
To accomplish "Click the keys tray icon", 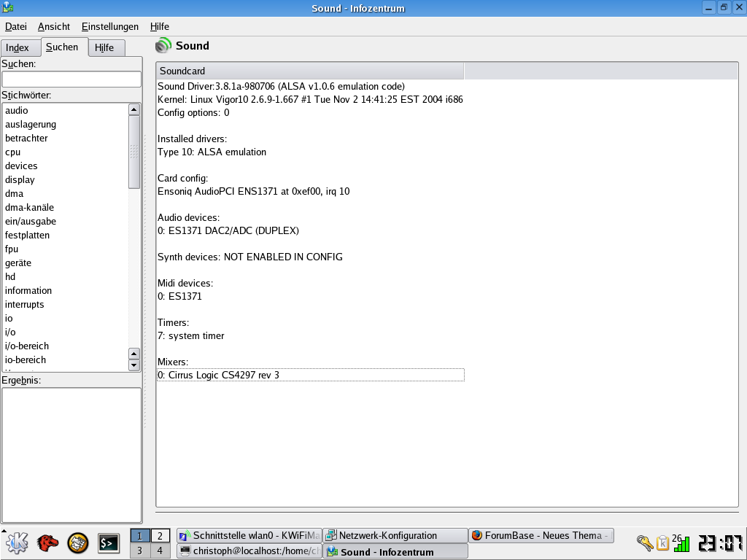I will pyautogui.click(x=645, y=542).
